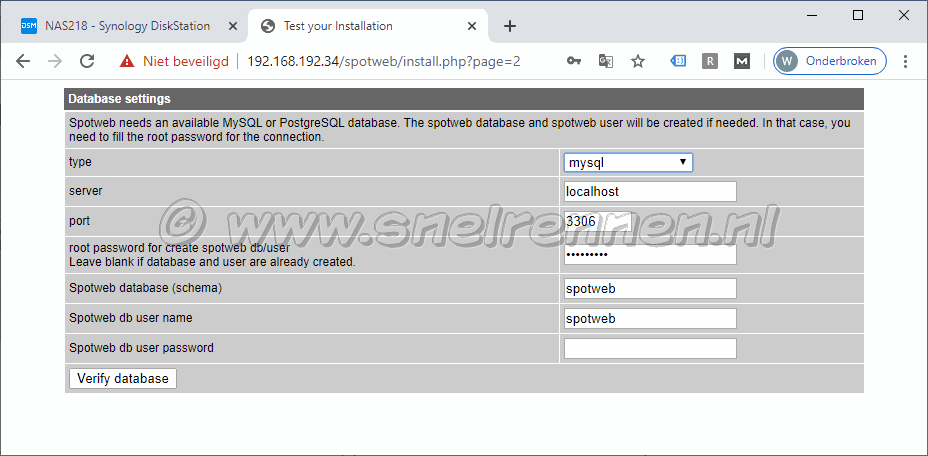Screen dimensions: 928x456
Task: Open Onderbroken profile button
Action: (830, 61)
